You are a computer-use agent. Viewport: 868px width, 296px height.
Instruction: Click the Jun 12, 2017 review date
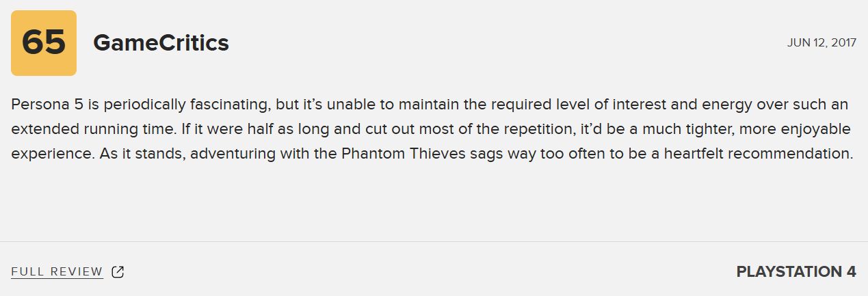[821, 42]
